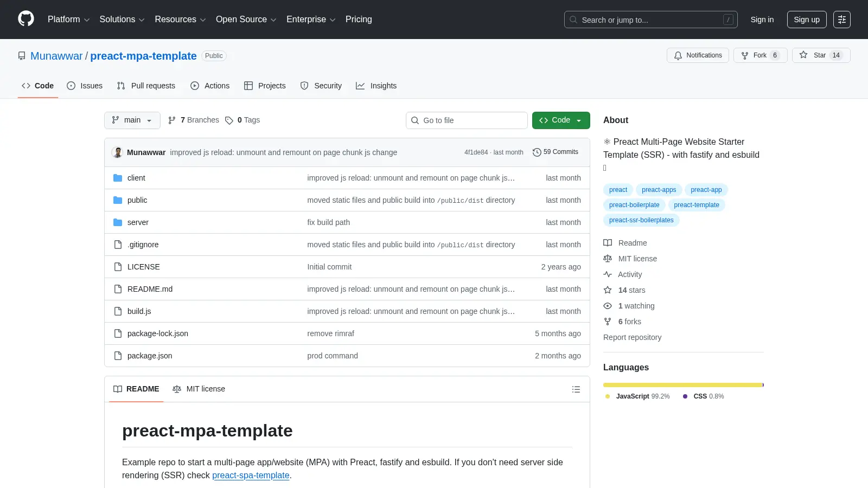Click the public folder icon
868x488 pixels.
point(118,200)
